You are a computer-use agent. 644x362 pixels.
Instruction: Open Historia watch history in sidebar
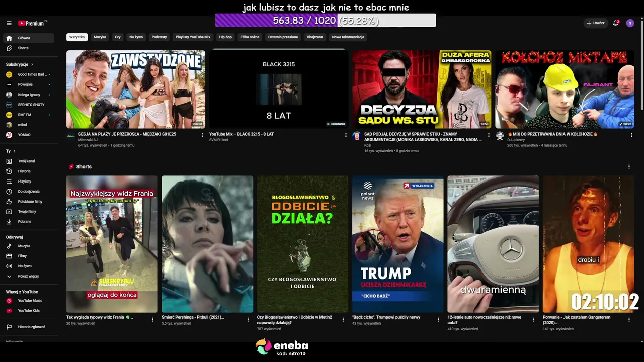point(29,171)
